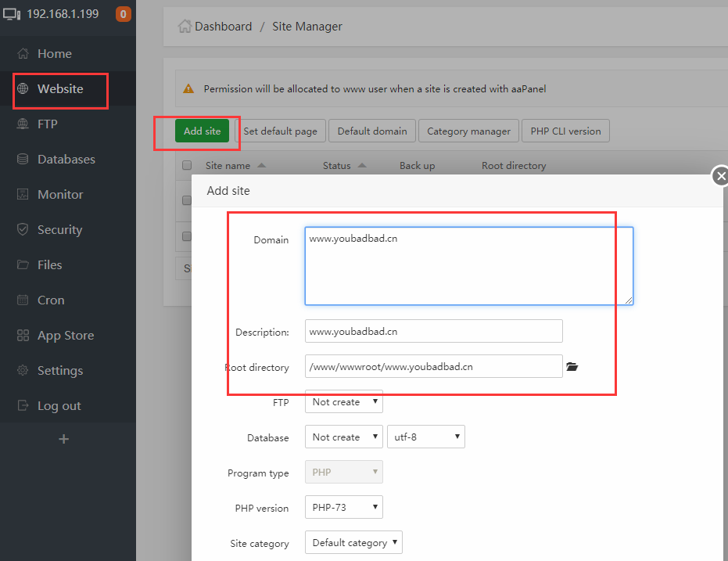This screenshot has height=561, width=728.
Task: Select the PHP version PHP-73 dropdown
Action: (343, 508)
